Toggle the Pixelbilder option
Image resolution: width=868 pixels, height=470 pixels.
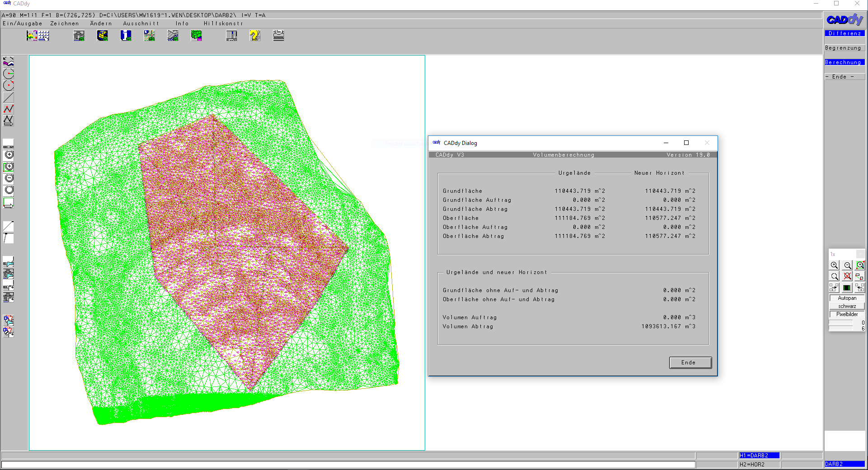point(847,314)
